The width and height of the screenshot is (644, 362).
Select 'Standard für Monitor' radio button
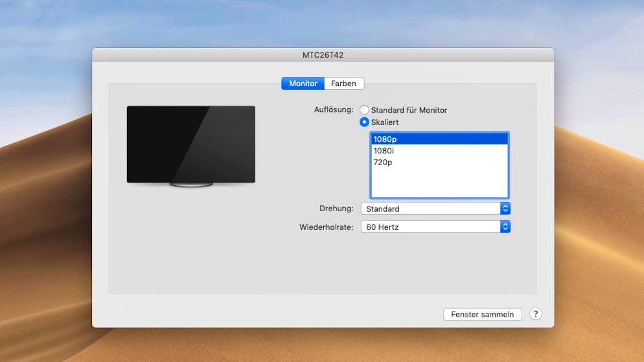click(364, 110)
